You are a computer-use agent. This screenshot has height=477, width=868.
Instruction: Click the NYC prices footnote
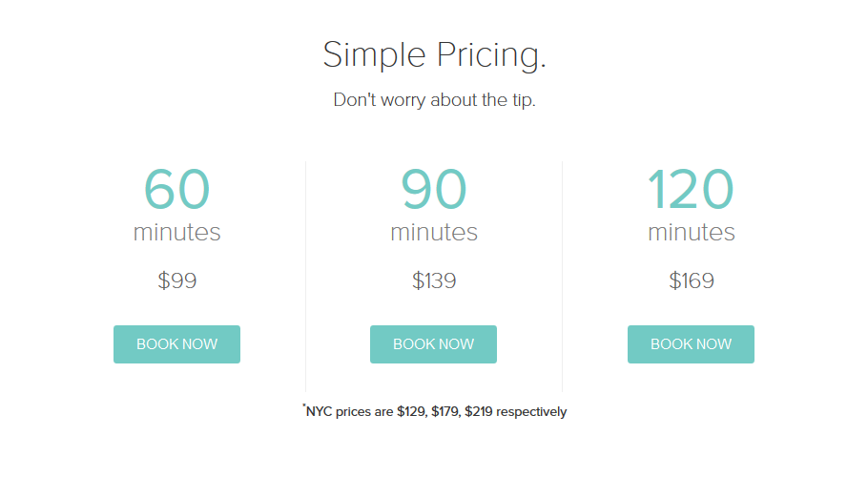(x=435, y=411)
